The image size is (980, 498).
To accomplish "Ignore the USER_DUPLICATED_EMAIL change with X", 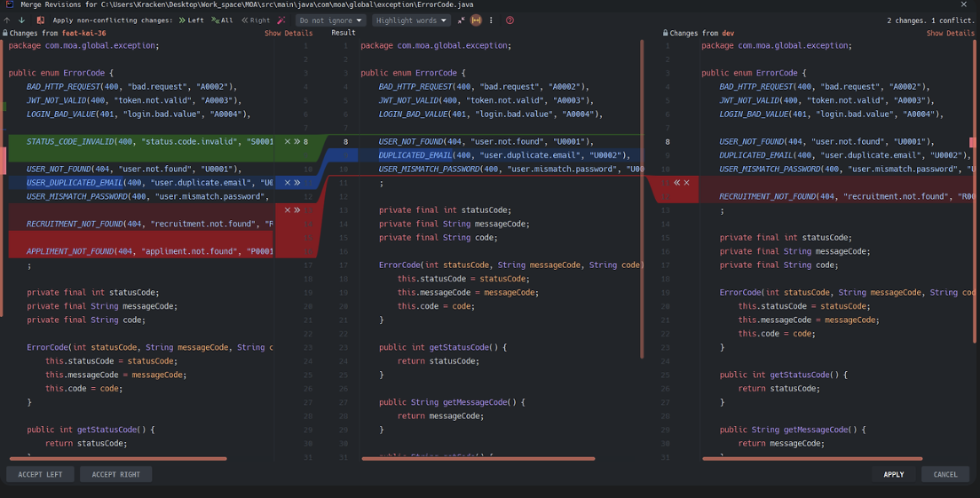I will tap(288, 183).
